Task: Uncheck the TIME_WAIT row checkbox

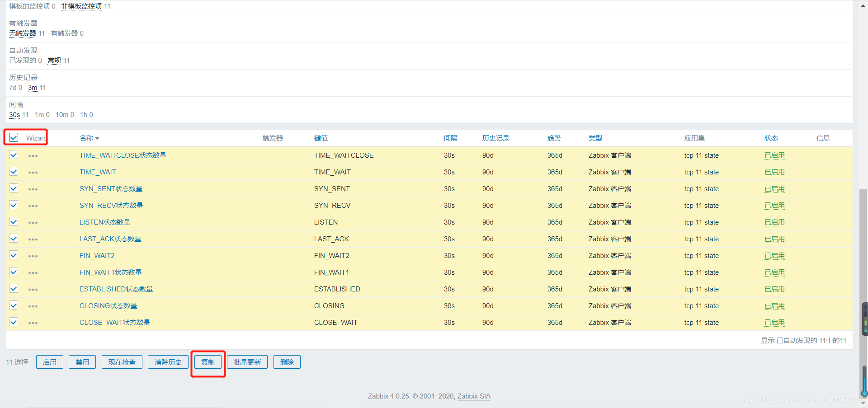Action: pos(14,172)
